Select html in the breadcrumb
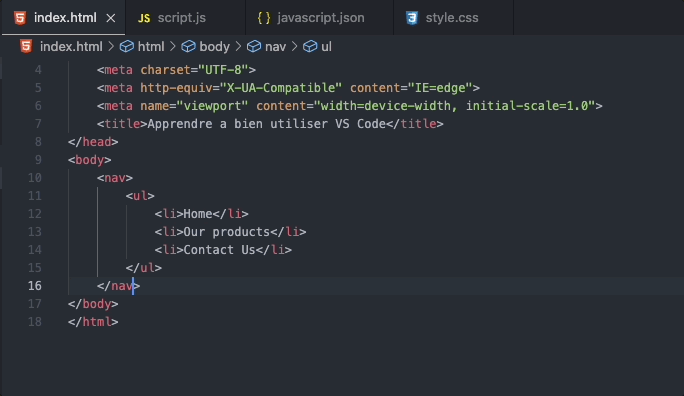Image resolution: width=684 pixels, height=396 pixels. click(151, 47)
